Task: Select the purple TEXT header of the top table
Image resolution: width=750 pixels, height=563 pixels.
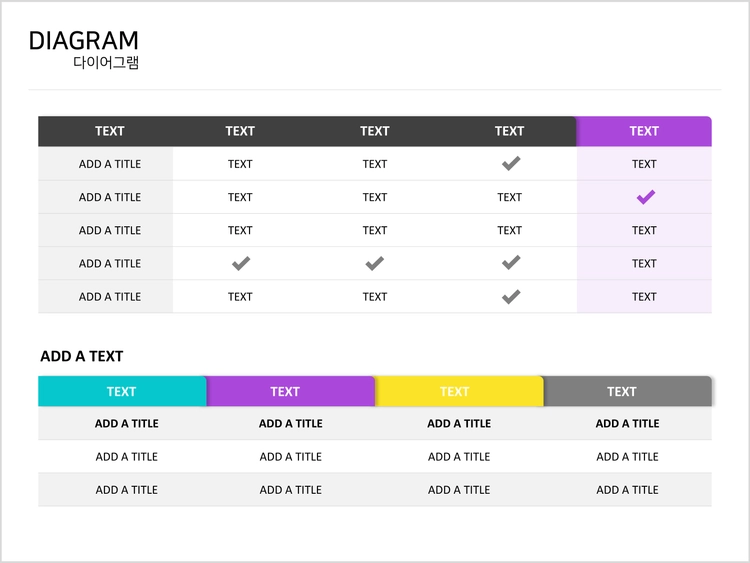Action: (644, 131)
